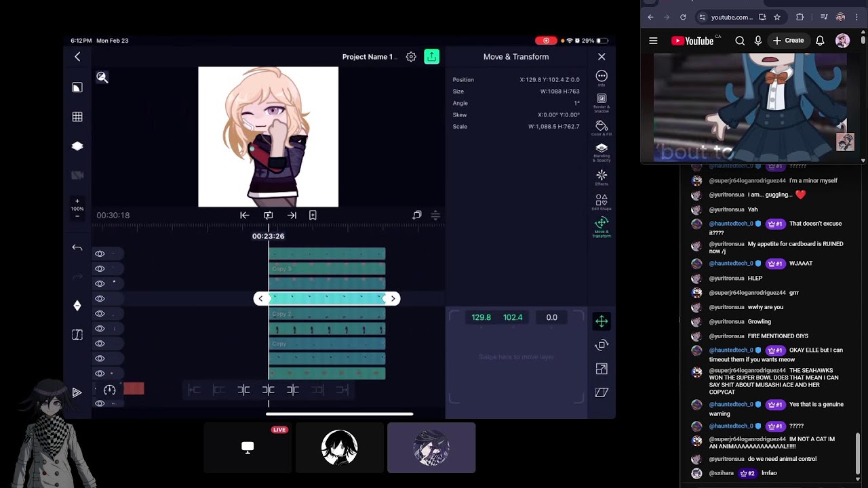
Task: Expand timeline height with the collapse icon
Action: tap(435, 216)
